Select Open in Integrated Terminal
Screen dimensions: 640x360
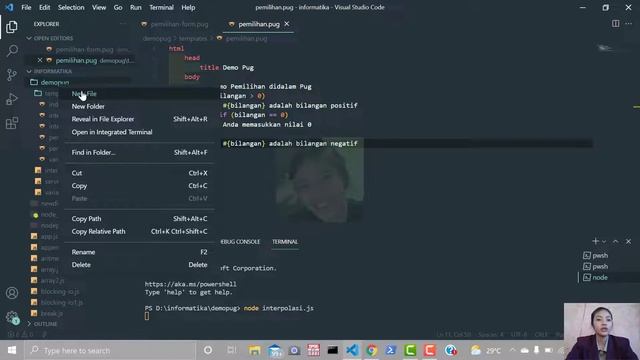pyautogui.click(x=139, y=132)
